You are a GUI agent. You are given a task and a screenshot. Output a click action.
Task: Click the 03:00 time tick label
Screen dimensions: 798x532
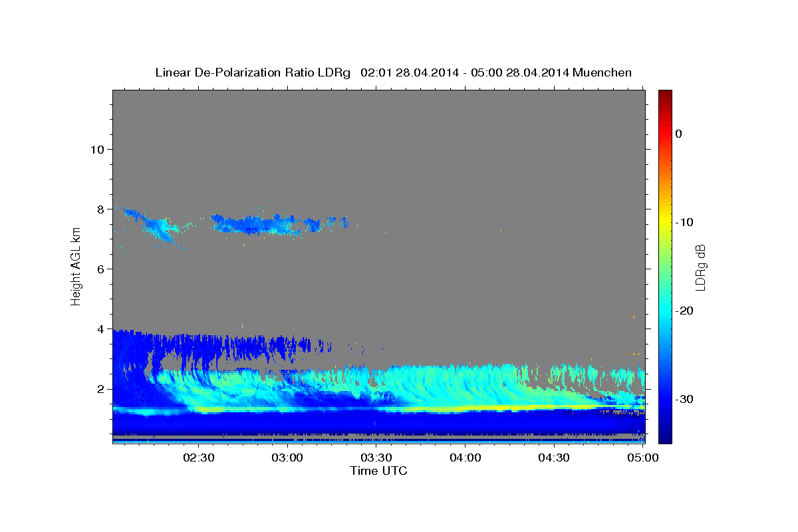289,458
